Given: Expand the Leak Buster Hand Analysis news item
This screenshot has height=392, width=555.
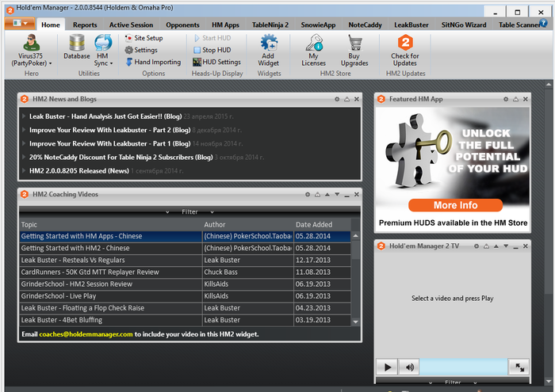Looking at the screenshot, I should point(24,116).
